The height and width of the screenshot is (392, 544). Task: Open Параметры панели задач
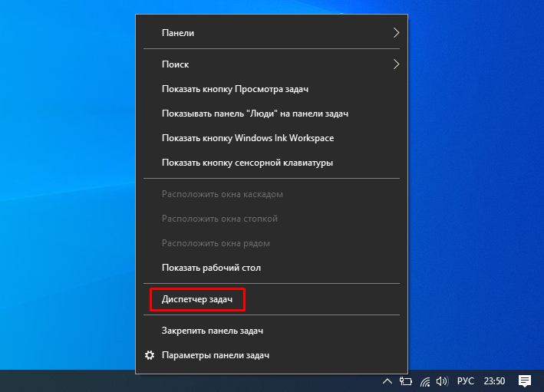pos(272,355)
